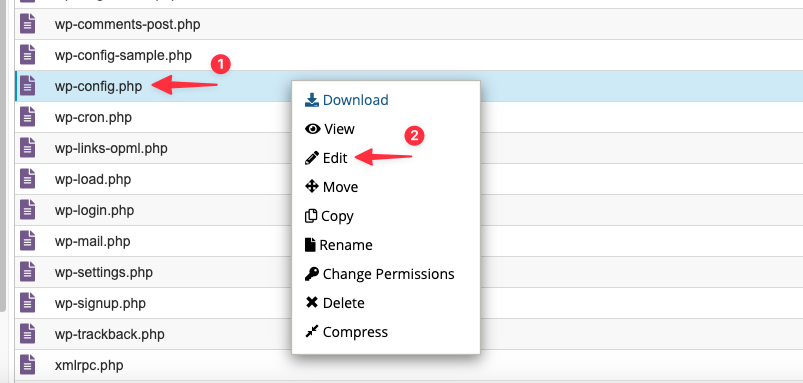This screenshot has height=383, width=803.
Task: Click the key icon beside Change Permissions
Action: pyautogui.click(x=311, y=274)
